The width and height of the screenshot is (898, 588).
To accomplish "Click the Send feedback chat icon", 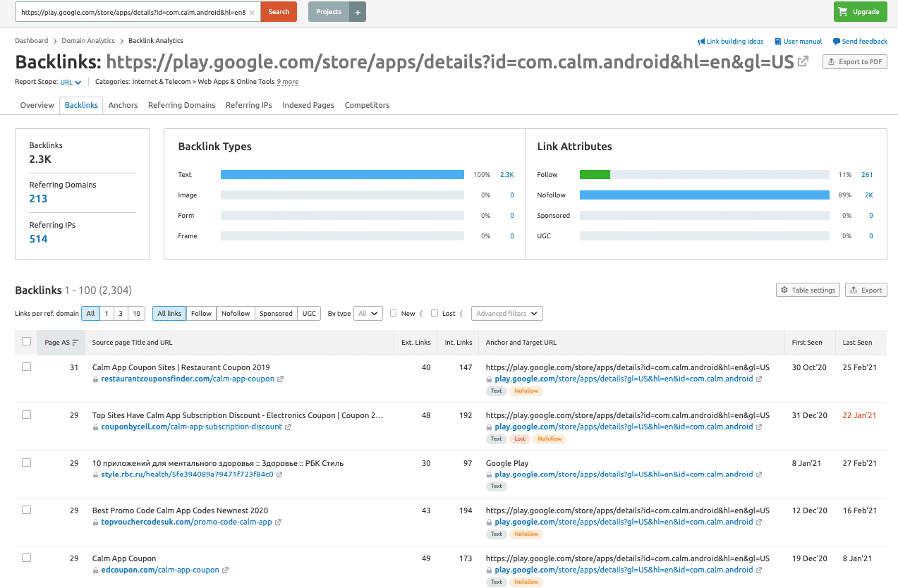I will click(836, 42).
